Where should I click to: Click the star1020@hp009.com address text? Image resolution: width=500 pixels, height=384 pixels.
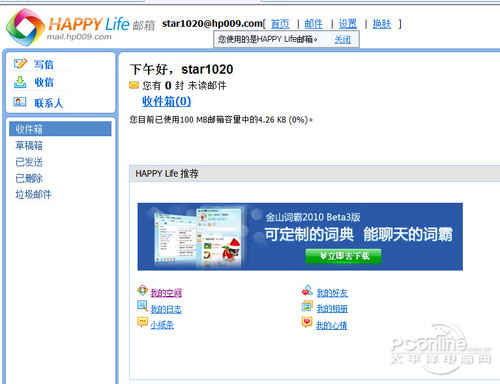click(x=212, y=24)
